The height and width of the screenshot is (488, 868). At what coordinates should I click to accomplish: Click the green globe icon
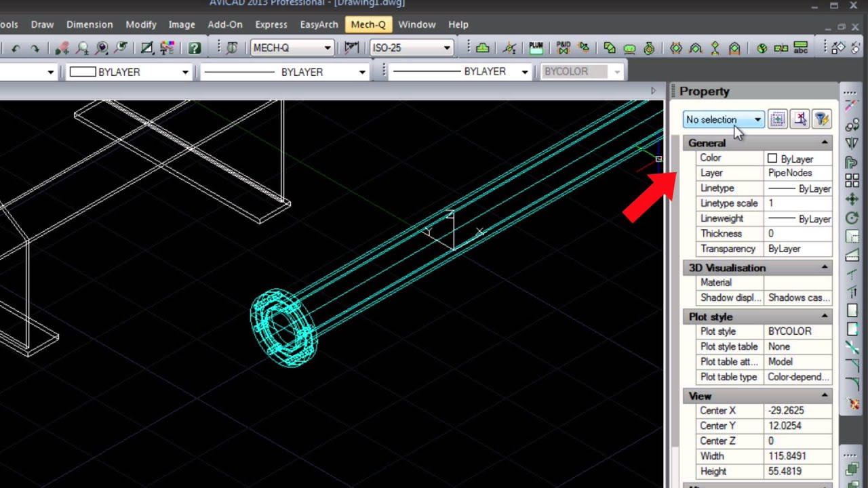point(762,48)
